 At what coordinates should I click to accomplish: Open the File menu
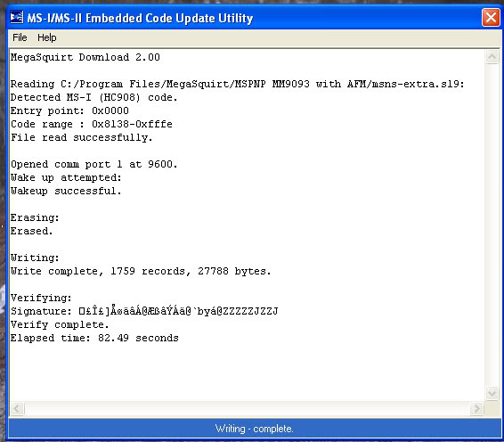coord(20,37)
